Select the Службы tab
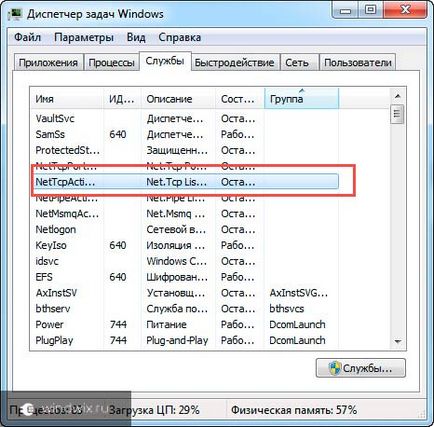 tap(165, 61)
